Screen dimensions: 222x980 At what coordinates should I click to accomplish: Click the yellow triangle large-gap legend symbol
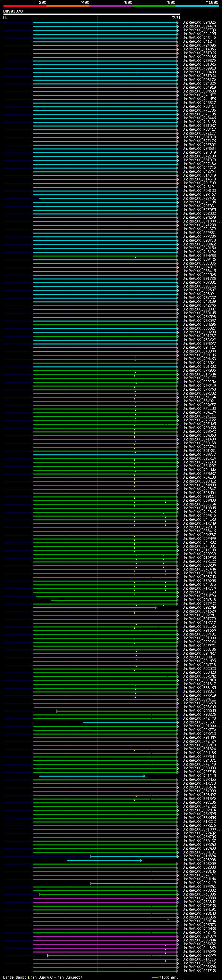(28, 977)
